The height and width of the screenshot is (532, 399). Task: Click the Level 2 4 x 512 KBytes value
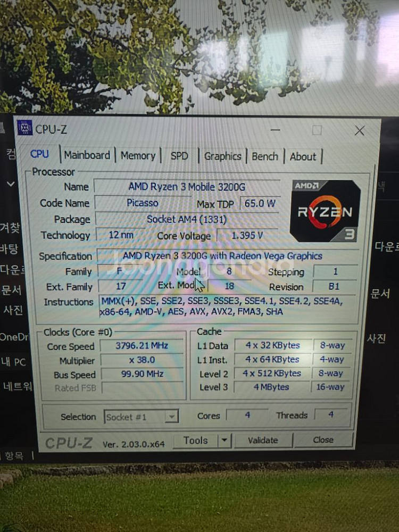pyautogui.click(x=272, y=373)
